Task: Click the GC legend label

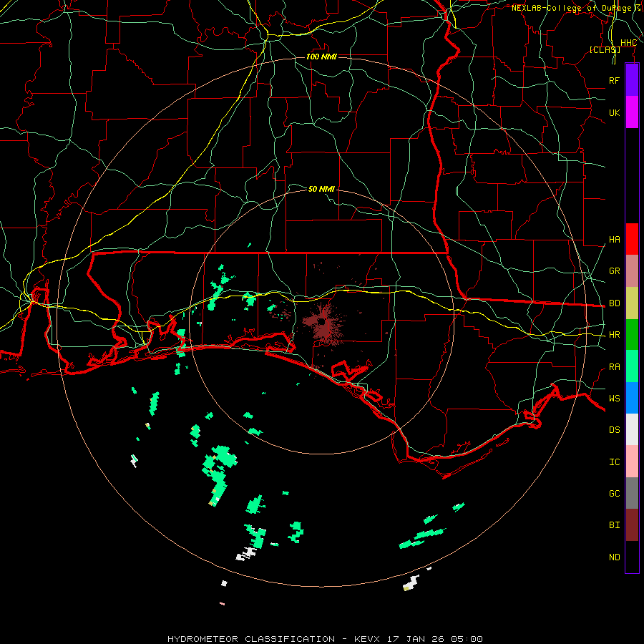Action: click(614, 494)
